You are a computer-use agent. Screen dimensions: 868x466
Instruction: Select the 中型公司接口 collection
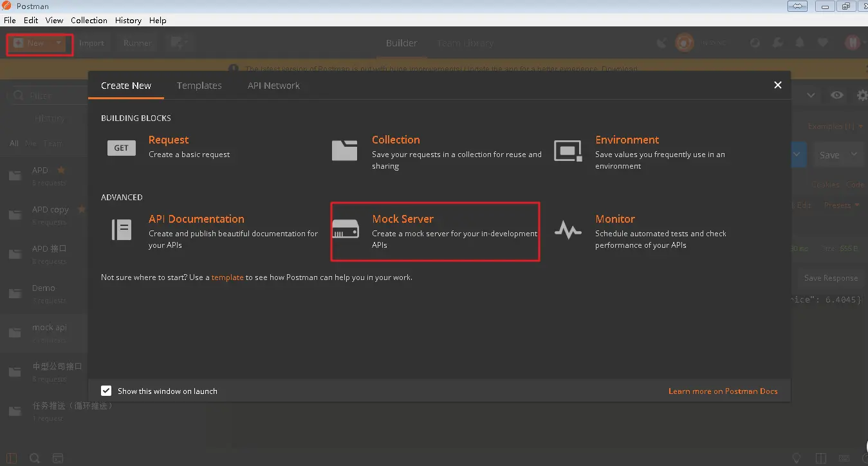pos(44,372)
